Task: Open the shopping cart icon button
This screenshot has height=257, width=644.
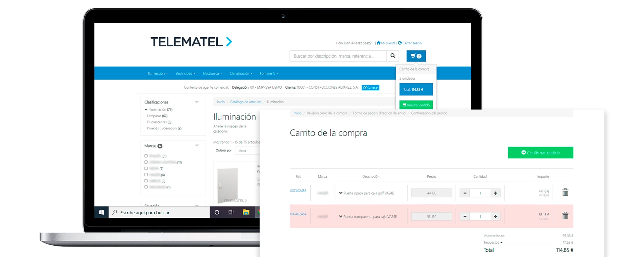Action: point(416,56)
